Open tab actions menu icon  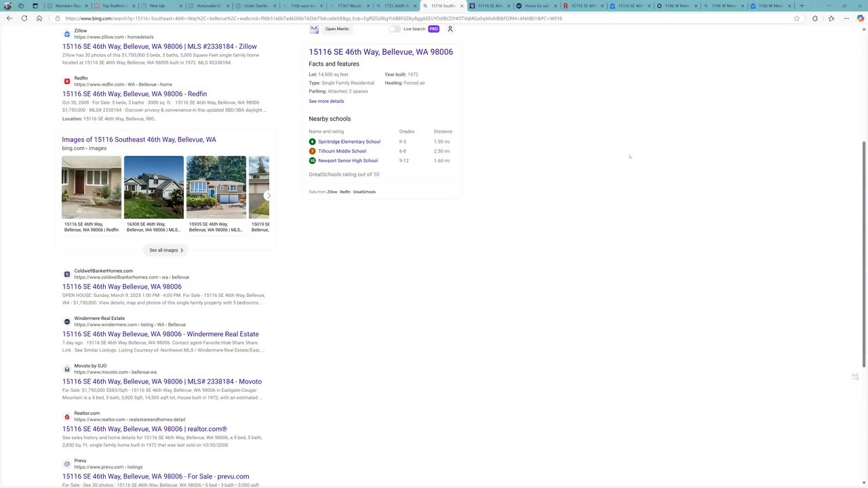tap(35, 6)
